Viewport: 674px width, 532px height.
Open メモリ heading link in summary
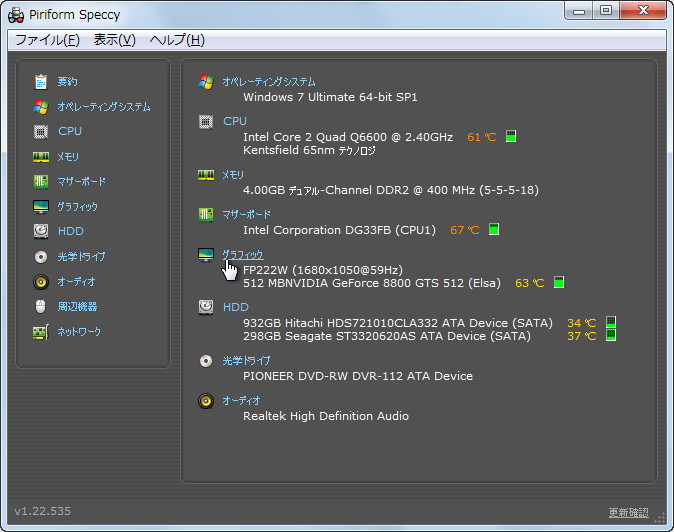coord(233,175)
